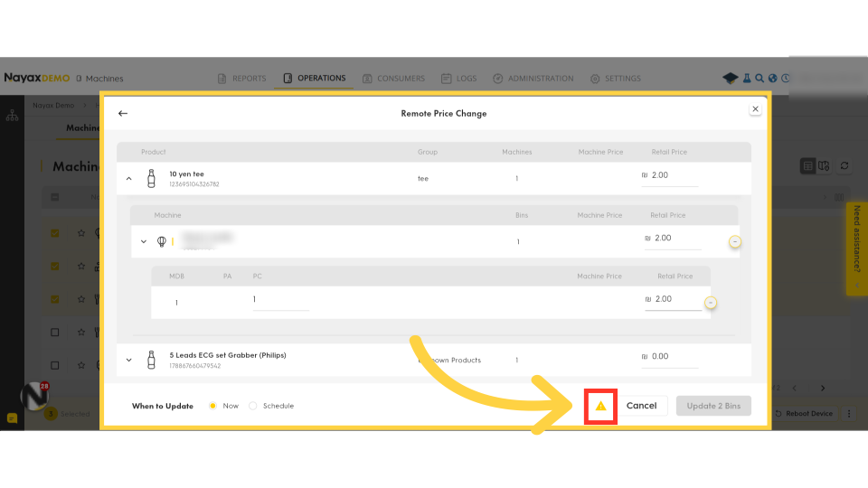Switch to map view icon on Machines page
Image resolution: width=868 pixels, height=488 pixels.
pos(824,166)
